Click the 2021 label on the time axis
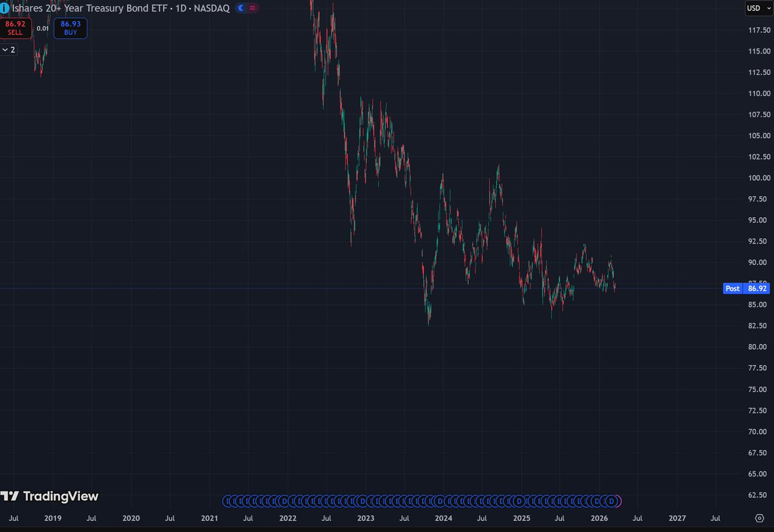774x532 pixels. pyautogui.click(x=209, y=518)
